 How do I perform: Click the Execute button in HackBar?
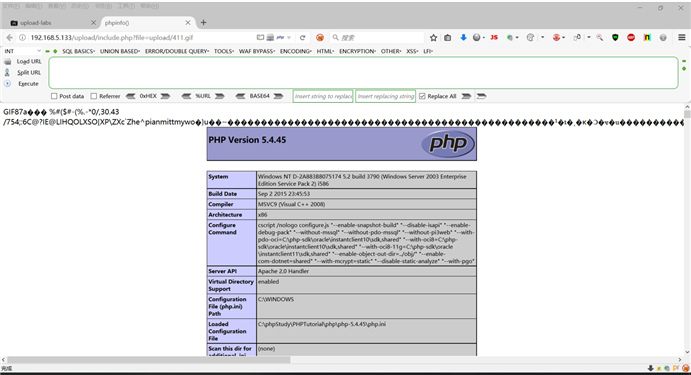pyautogui.click(x=28, y=84)
